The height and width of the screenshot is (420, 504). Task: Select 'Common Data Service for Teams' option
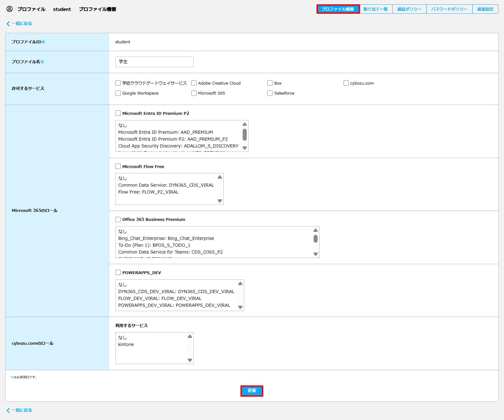170,252
